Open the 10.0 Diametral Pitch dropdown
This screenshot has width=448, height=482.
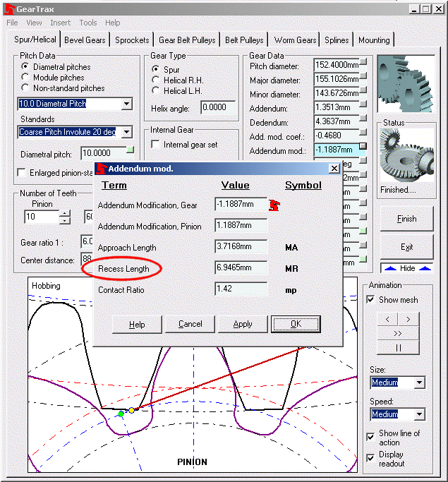click(x=126, y=104)
